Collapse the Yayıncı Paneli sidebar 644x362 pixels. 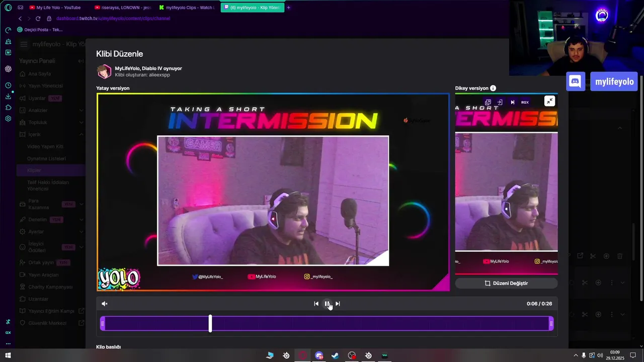coord(80,61)
